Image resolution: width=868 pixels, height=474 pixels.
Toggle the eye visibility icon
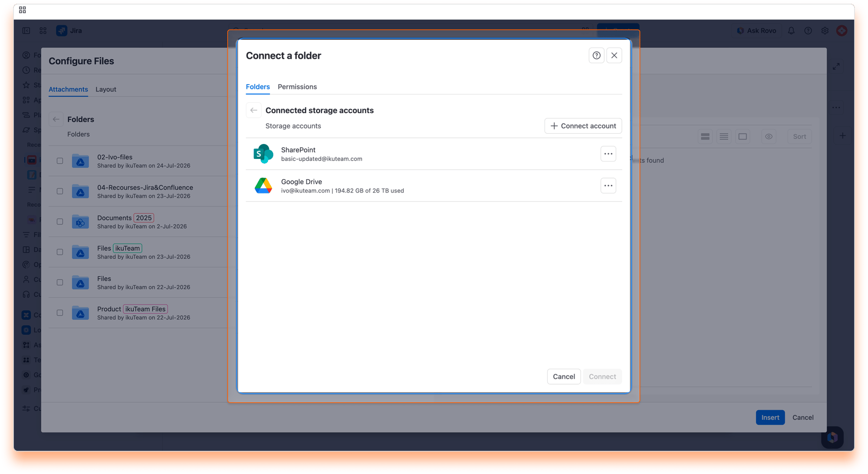769,136
